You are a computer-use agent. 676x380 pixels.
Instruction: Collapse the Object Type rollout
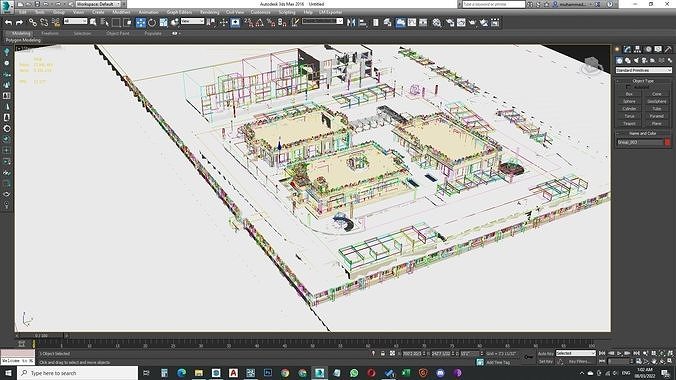(643, 81)
